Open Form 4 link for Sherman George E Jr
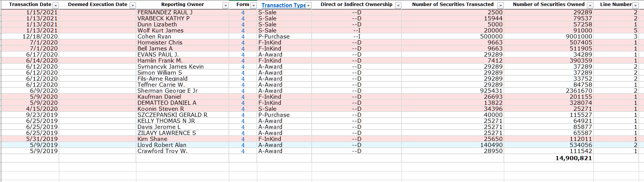The width and height of the screenshot is (644, 182). [x=243, y=91]
